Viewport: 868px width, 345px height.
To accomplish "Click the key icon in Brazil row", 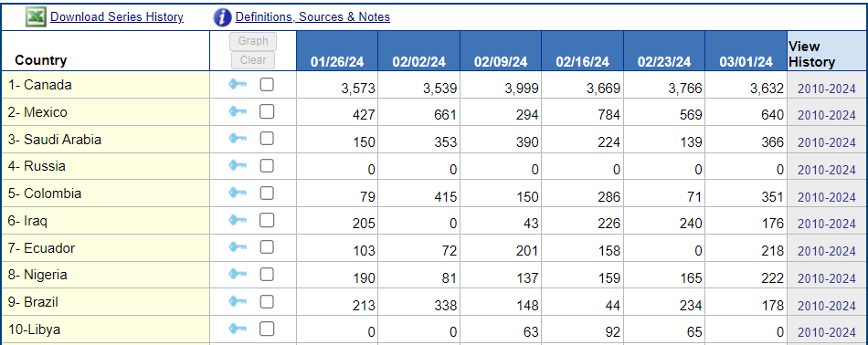I will tap(238, 301).
